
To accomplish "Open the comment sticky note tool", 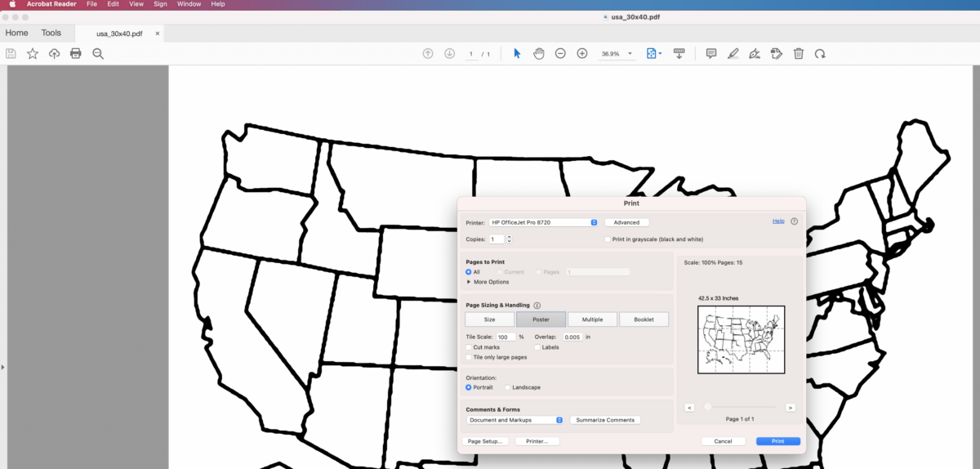I will 711,53.
